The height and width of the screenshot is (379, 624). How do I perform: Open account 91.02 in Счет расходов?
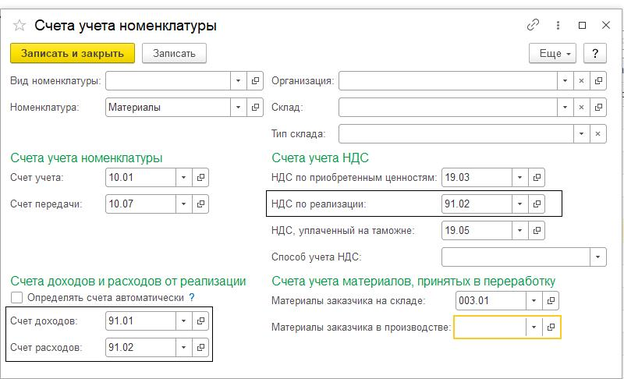200,347
